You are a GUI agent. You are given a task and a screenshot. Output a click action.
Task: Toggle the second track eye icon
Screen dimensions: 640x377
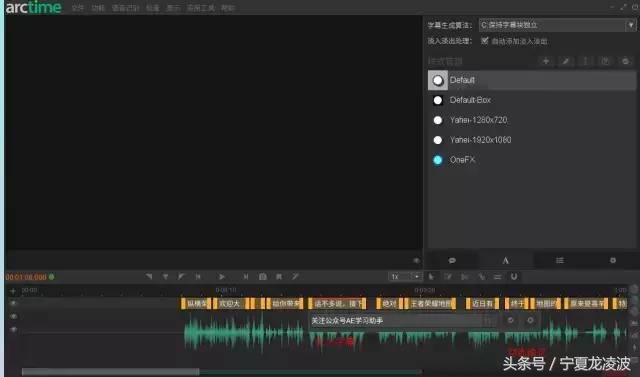(x=13, y=316)
